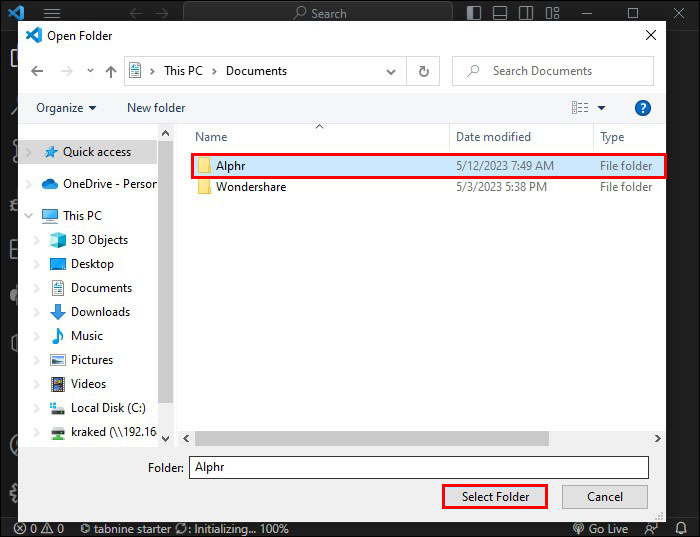Click the Music note icon
This screenshot has height=537, width=700.
coord(58,336)
